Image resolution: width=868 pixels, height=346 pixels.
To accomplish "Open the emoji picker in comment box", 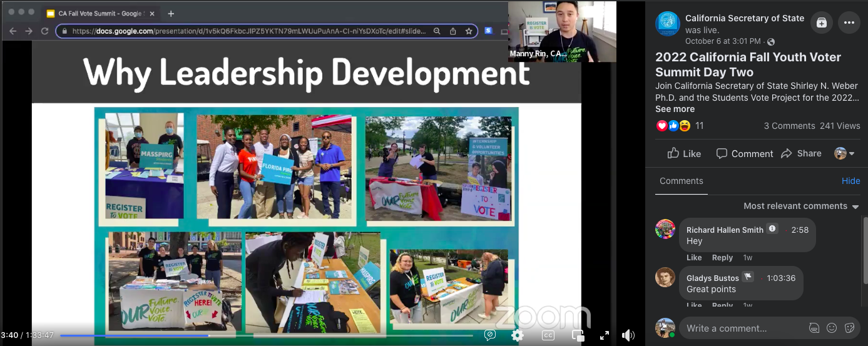I will tap(832, 328).
